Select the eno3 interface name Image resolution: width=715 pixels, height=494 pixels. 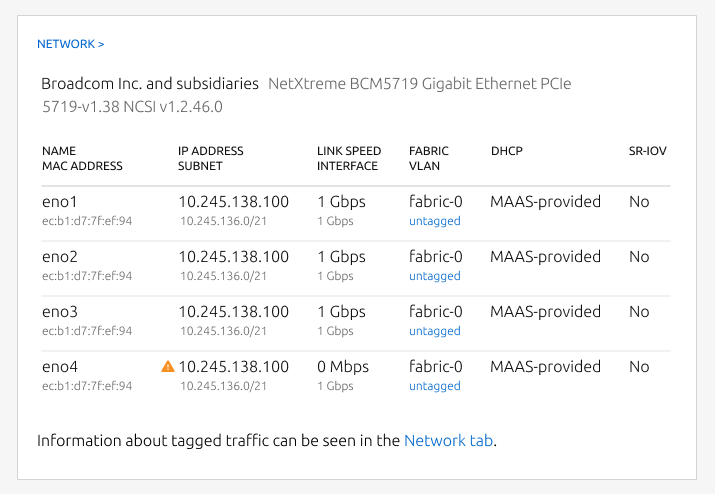pos(60,312)
